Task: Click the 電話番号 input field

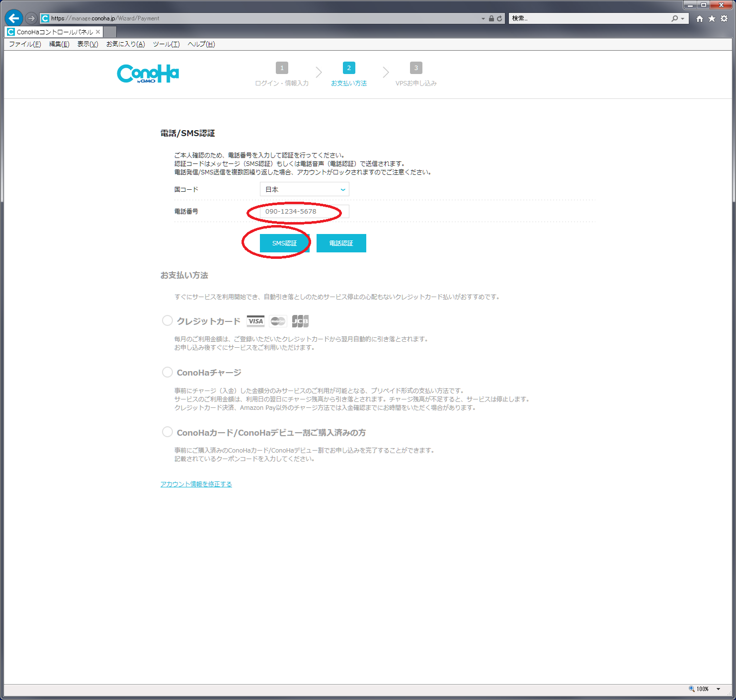Action: click(x=305, y=211)
